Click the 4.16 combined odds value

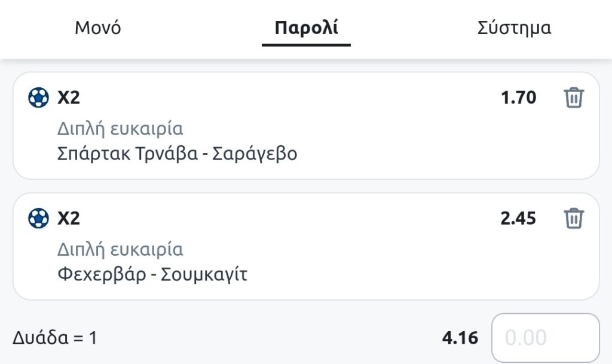pyautogui.click(x=460, y=338)
